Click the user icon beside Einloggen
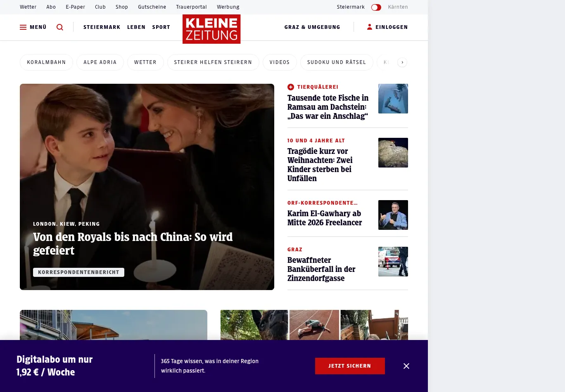 370,27
